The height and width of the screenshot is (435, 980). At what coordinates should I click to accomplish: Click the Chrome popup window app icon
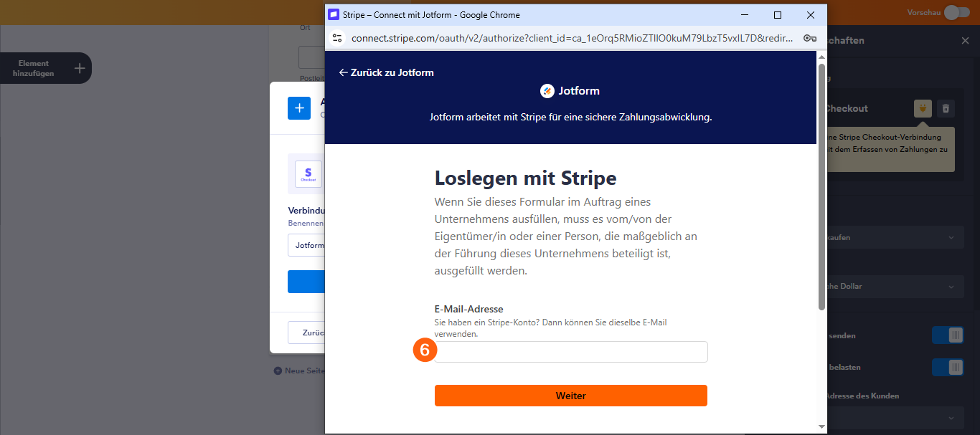[334, 14]
